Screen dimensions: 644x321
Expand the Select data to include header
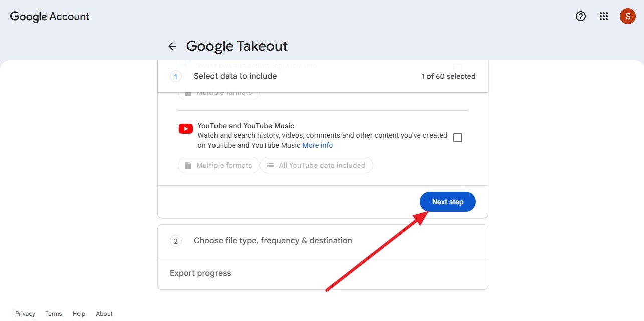coord(323,76)
